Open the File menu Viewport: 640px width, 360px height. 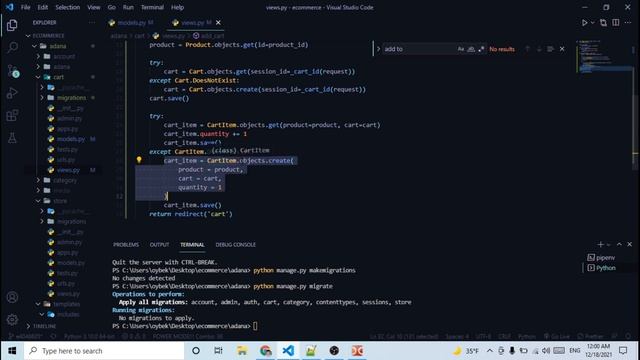[25, 7]
